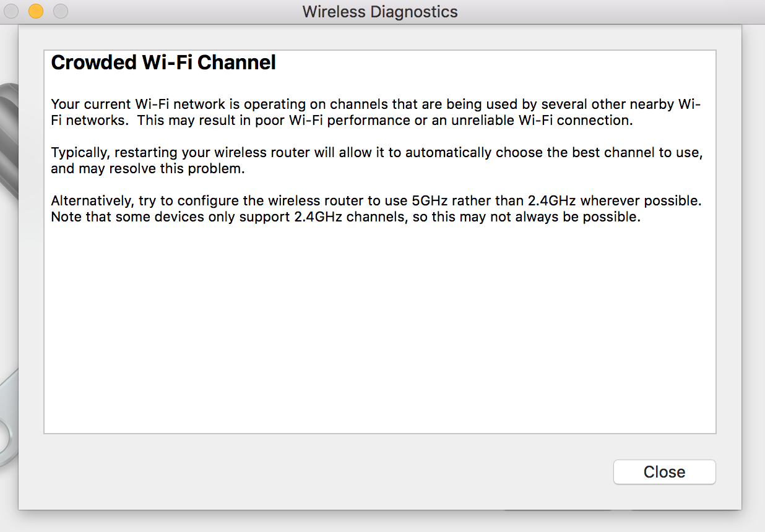Click the dimmed zoom window button
765x532 pixels.
tap(61, 11)
